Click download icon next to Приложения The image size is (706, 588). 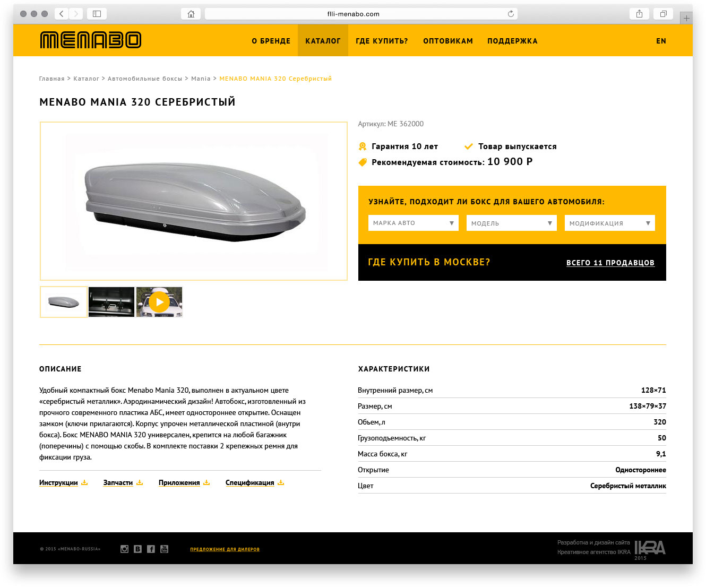[206, 482]
